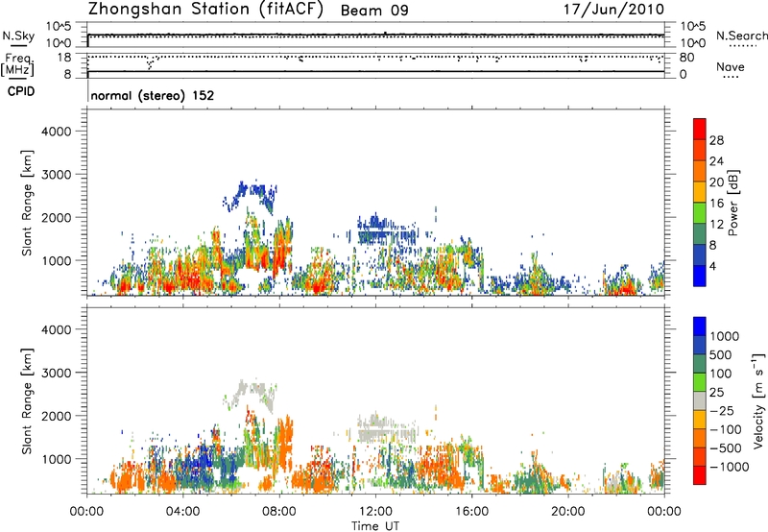Click the 20:00 time tick label
Image resolution: width=768 pixels, height=532 pixels.
568,512
